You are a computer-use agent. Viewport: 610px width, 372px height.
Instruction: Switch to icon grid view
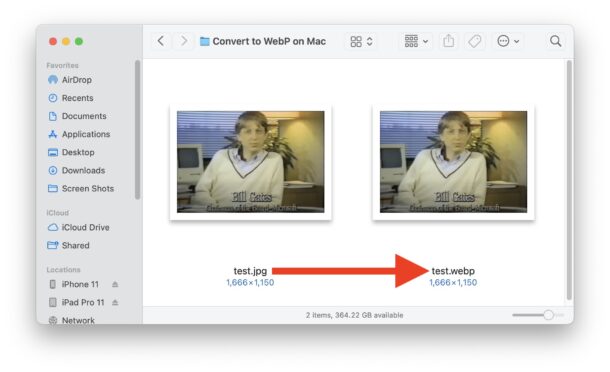(x=356, y=41)
